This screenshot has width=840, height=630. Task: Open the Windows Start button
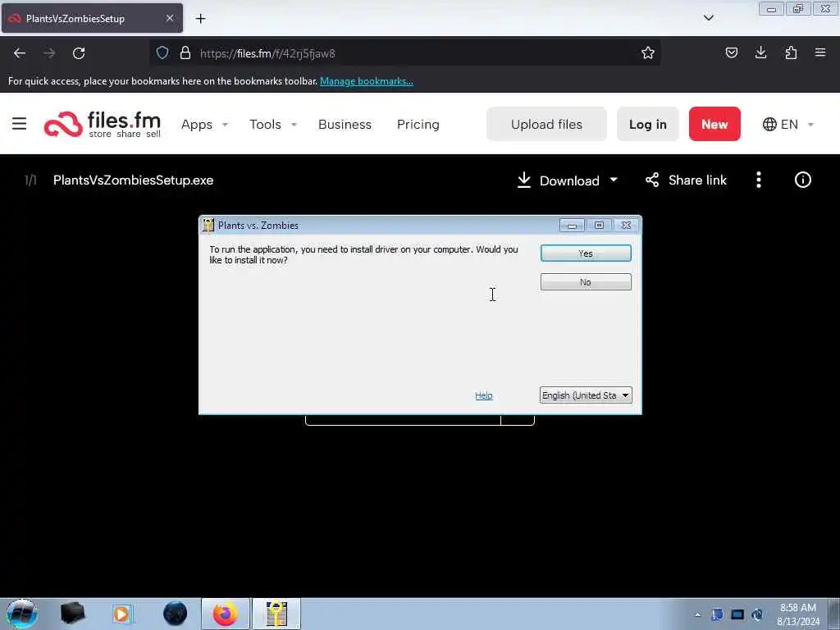(21, 614)
